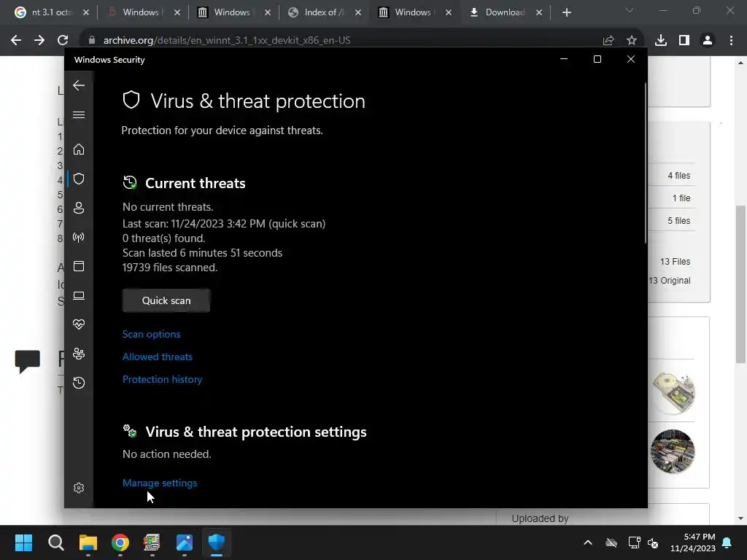This screenshot has width=747, height=560.
Task: Switch to 'nt 3.1 octo' Google tab
Action: [50, 12]
